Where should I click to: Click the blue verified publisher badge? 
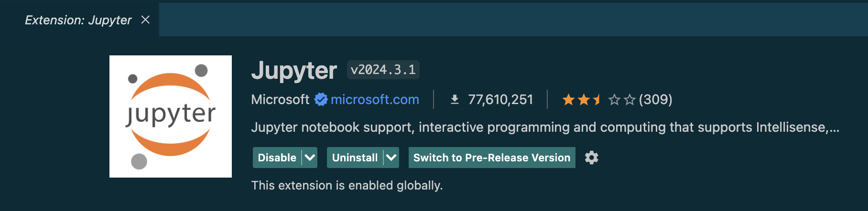point(321,99)
